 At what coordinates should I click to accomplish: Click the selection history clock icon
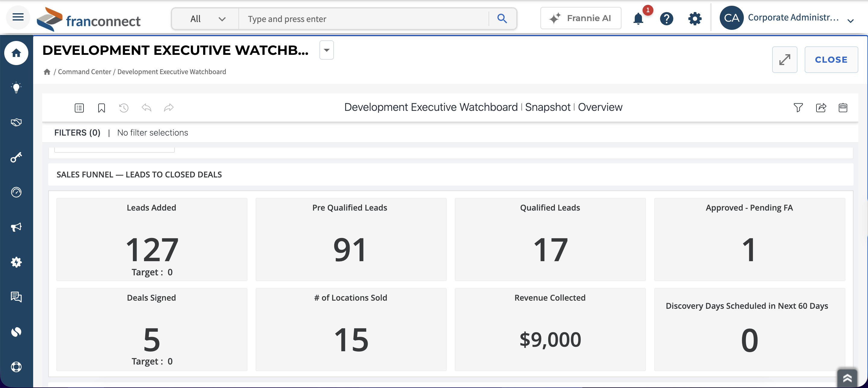[124, 108]
